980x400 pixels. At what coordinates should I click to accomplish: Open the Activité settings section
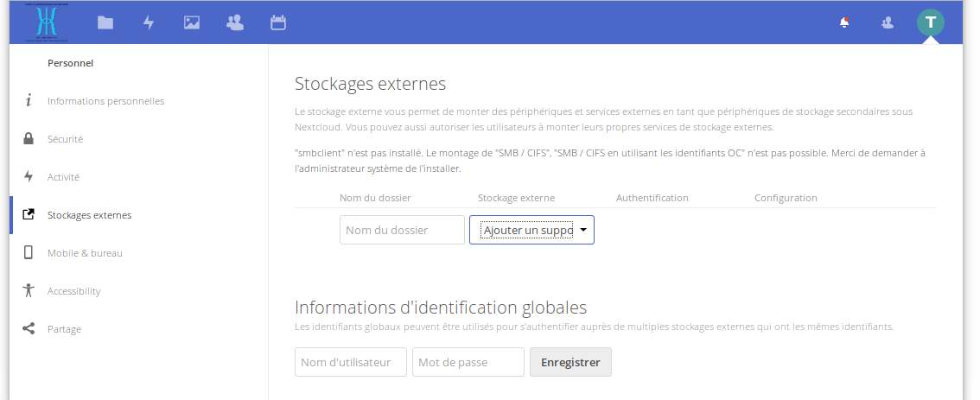coord(63,177)
